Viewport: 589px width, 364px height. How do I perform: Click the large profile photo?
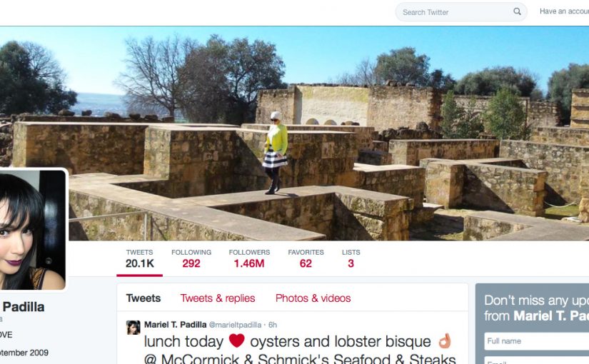33,230
